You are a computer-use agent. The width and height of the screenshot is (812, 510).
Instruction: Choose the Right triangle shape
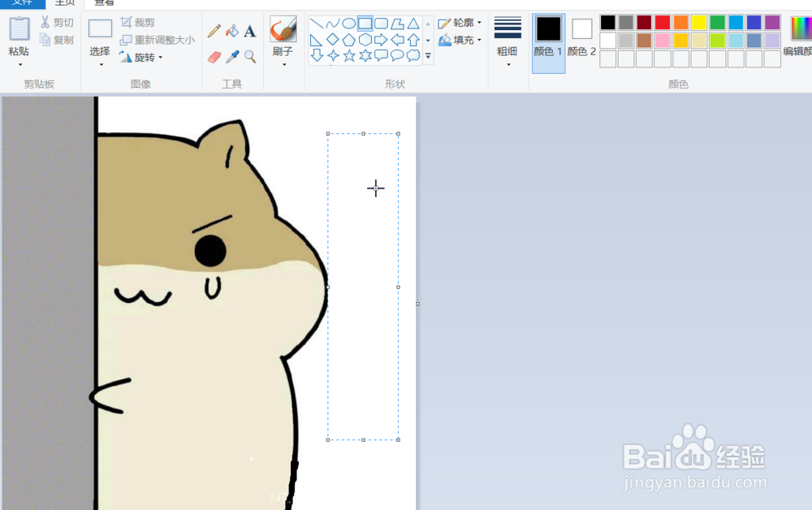point(317,40)
